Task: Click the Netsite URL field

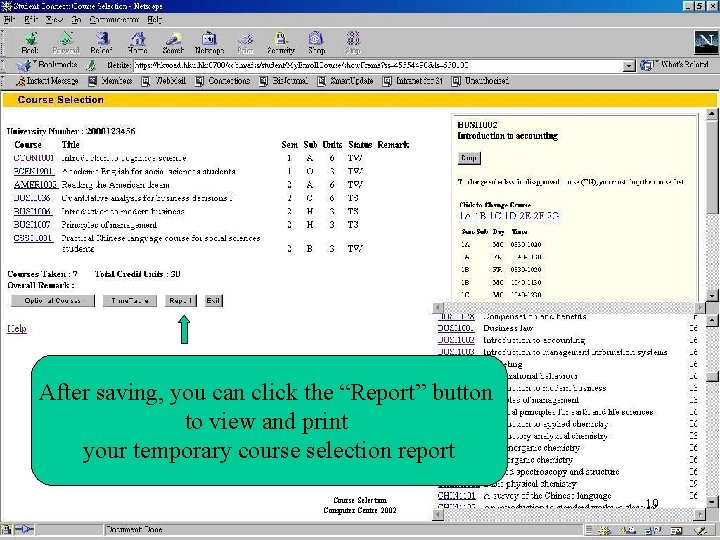Action: point(378,66)
